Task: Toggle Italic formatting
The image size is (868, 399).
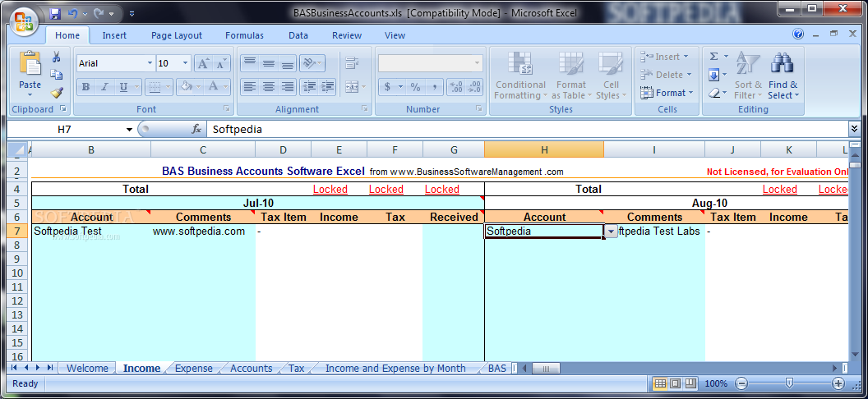Action: (x=104, y=87)
